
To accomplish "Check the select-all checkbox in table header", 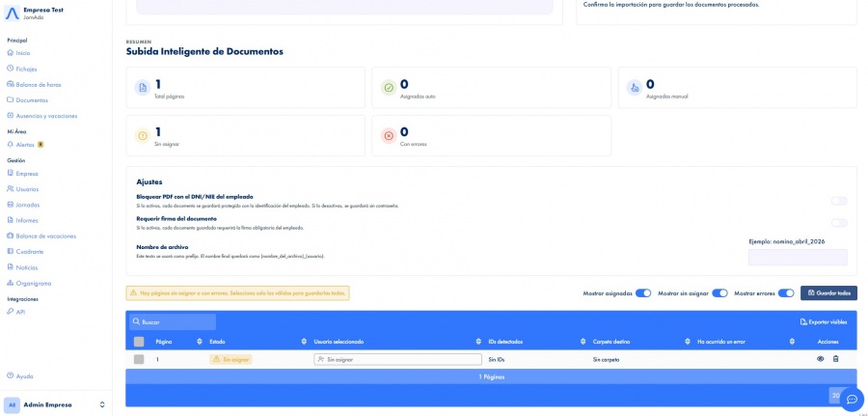I will [x=139, y=342].
